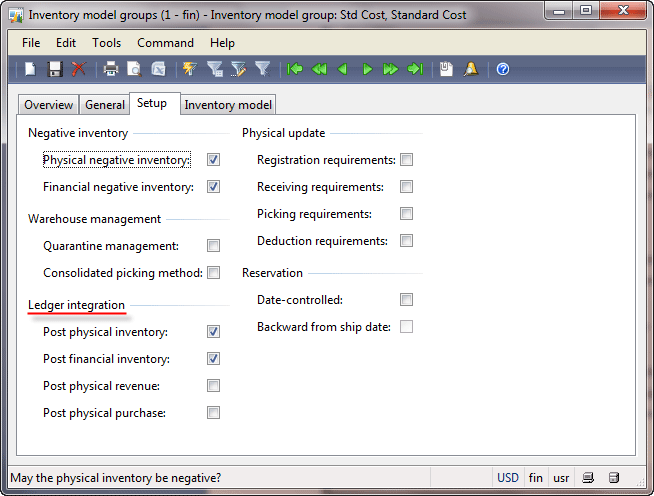Click the status bar database icon

coord(614,478)
